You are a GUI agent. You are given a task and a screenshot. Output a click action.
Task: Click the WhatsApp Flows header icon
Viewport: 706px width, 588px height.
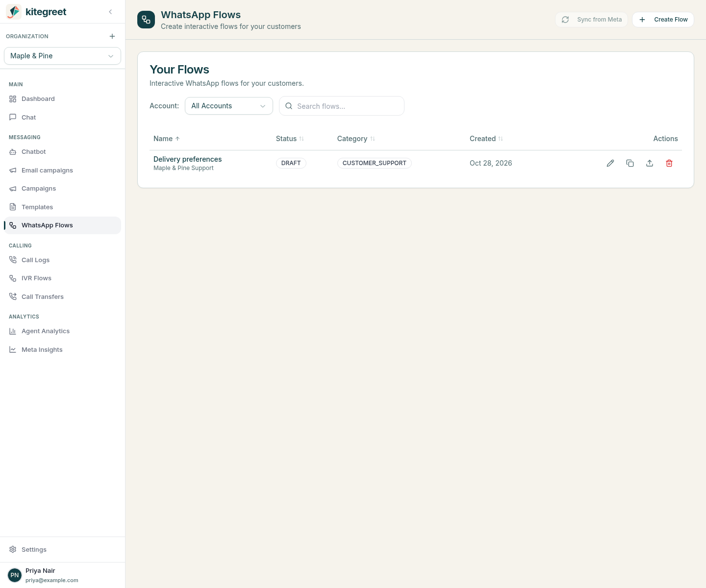coord(146,20)
